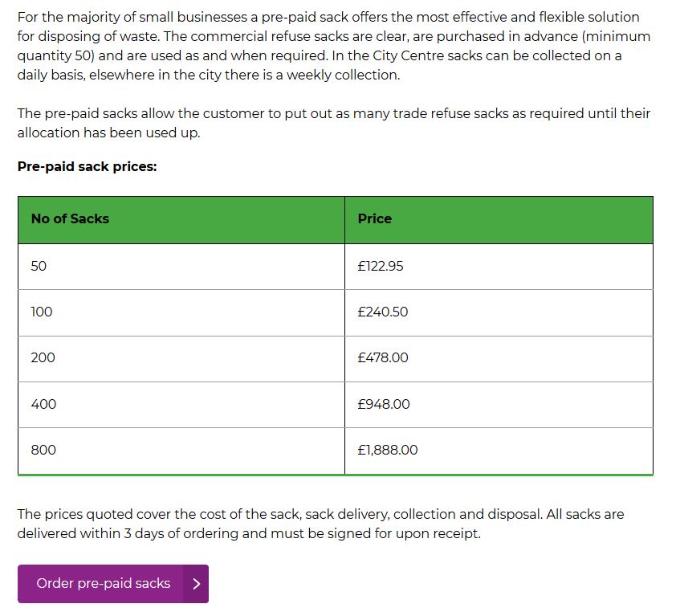
Task: Select the Price column header
Action: coord(499,220)
